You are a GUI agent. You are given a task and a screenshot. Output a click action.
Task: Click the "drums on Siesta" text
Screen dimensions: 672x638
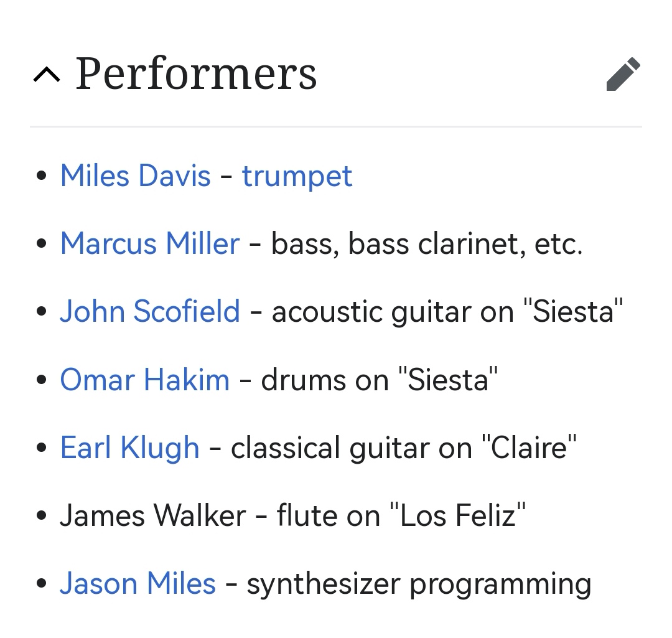coord(380,379)
